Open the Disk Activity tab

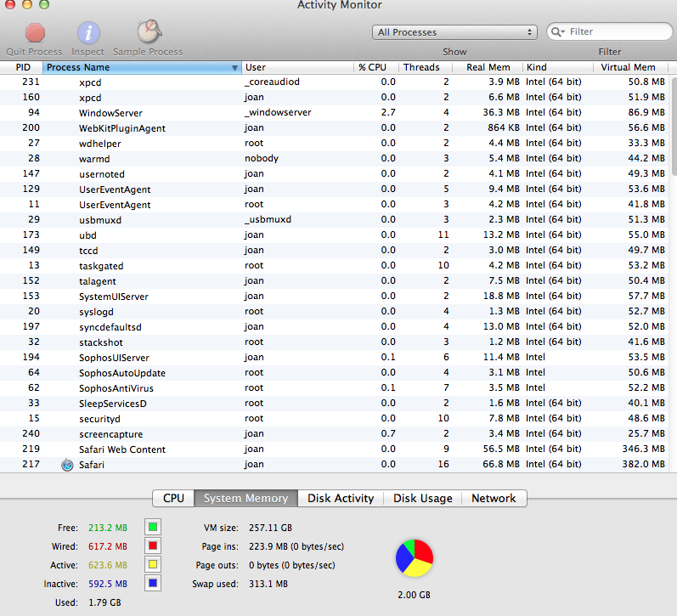pos(341,498)
